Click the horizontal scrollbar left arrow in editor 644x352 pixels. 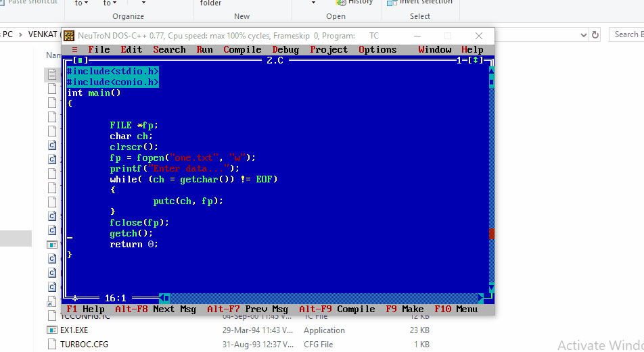tap(162, 298)
